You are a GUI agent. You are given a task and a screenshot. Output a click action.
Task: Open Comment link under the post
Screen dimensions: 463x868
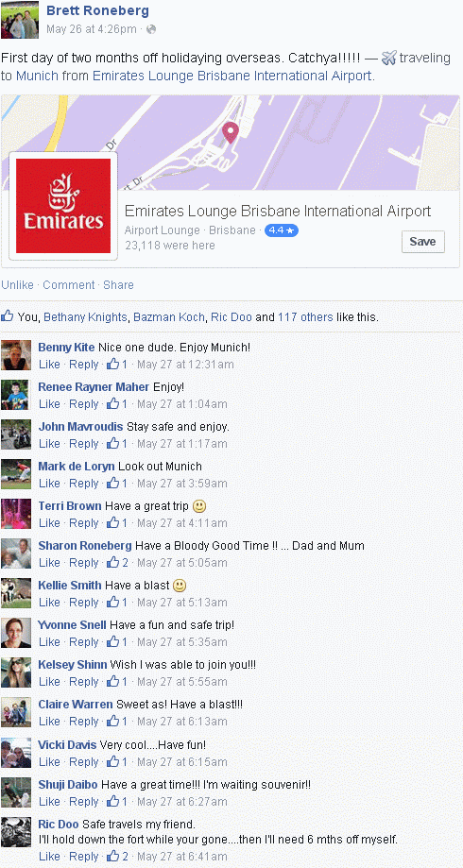pos(69,285)
